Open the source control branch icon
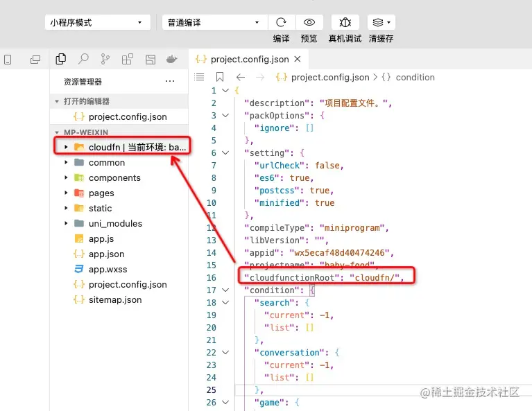Viewport: 532px width, 411px height. (x=105, y=59)
